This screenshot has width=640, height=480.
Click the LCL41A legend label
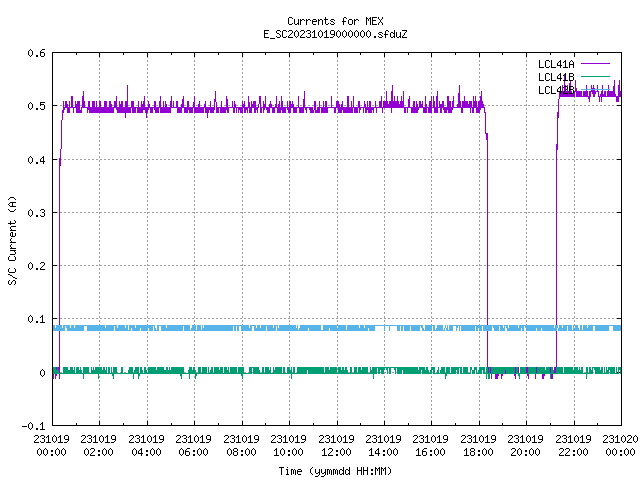[x=556, y=64]
